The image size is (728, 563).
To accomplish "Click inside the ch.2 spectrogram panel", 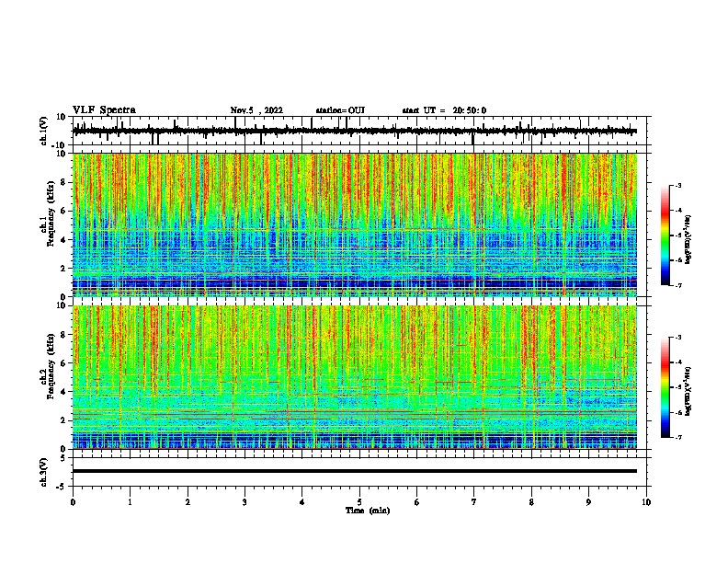I will point(355,377).
